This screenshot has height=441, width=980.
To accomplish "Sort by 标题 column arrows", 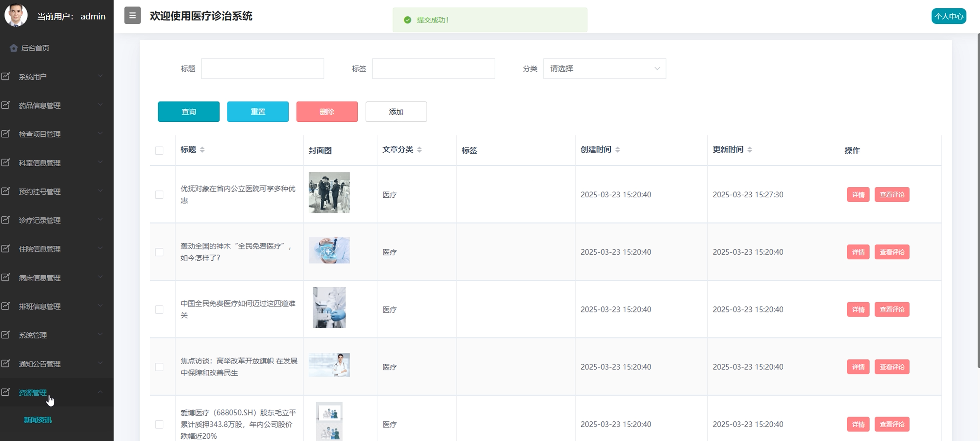I will (202, 150).
